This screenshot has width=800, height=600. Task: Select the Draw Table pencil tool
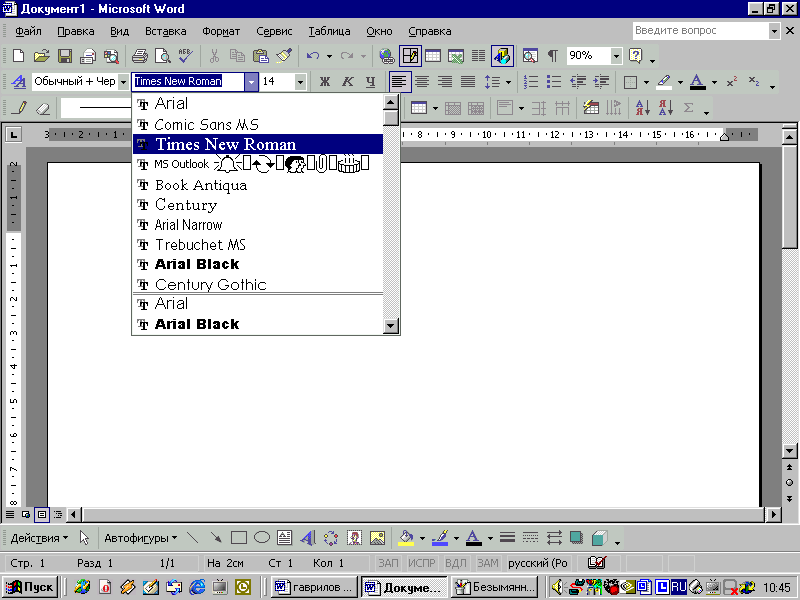pyautogui.click(x=21, y=108)
